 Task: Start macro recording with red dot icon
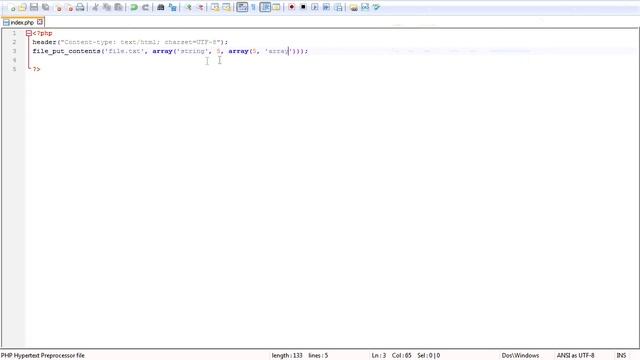pyautogui.click(x=292, y=7)
